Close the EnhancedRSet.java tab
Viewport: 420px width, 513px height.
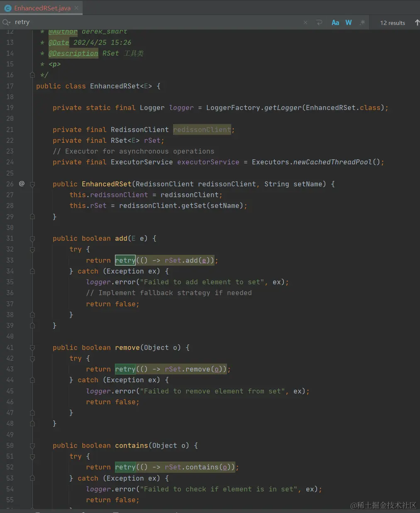76,7
